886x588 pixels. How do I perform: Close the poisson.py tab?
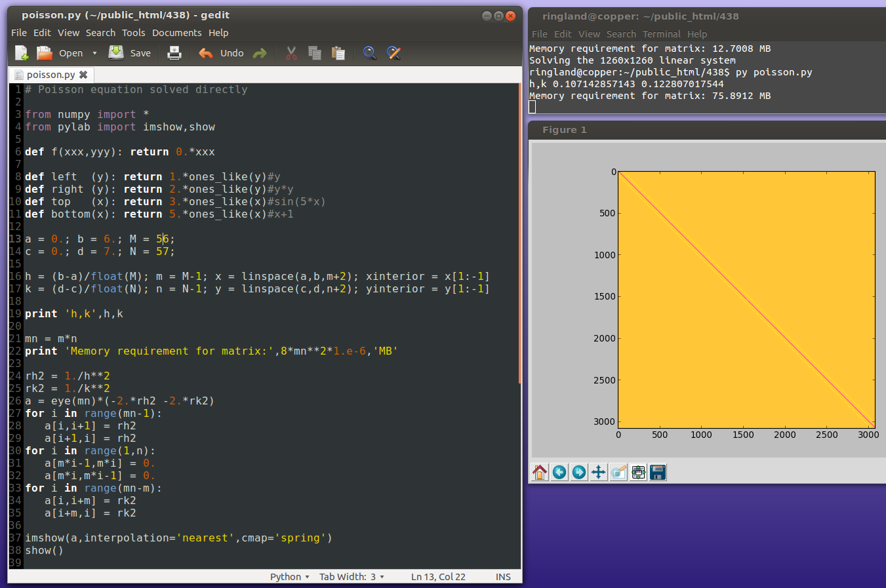tap(83, 75)
